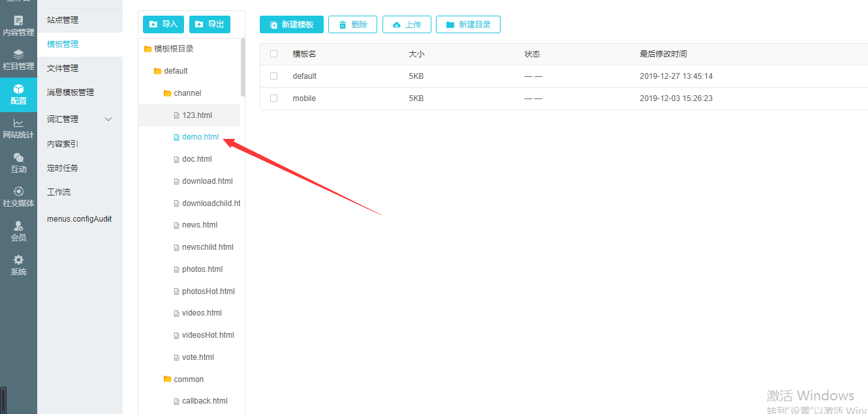Open menus.configAudit menu entry
This screenshot has width=868, height=414.
click(80, 219)
